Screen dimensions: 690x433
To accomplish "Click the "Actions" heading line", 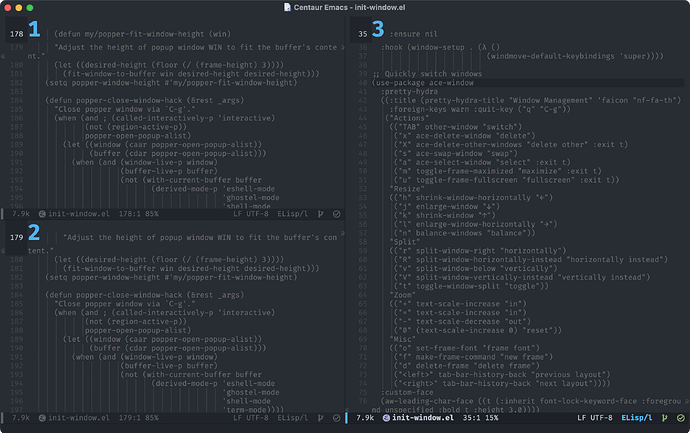I will [407, 118].
